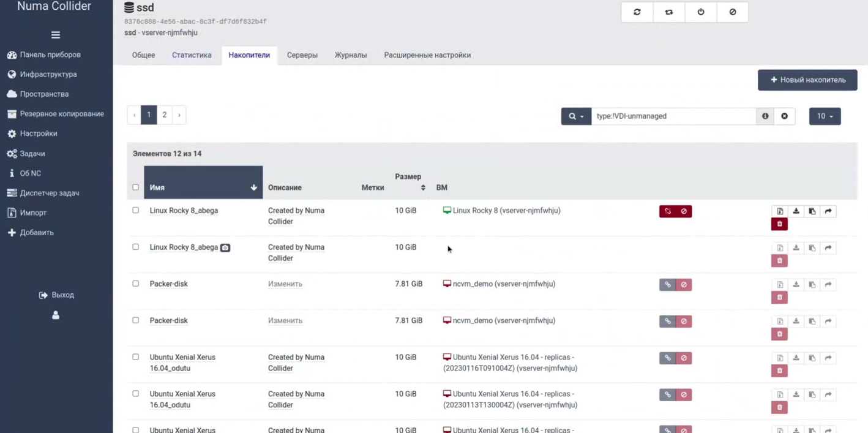Click trash icon for replicas 20230116T091004Z row
This screenshot has width=868, height=433.
779,371
